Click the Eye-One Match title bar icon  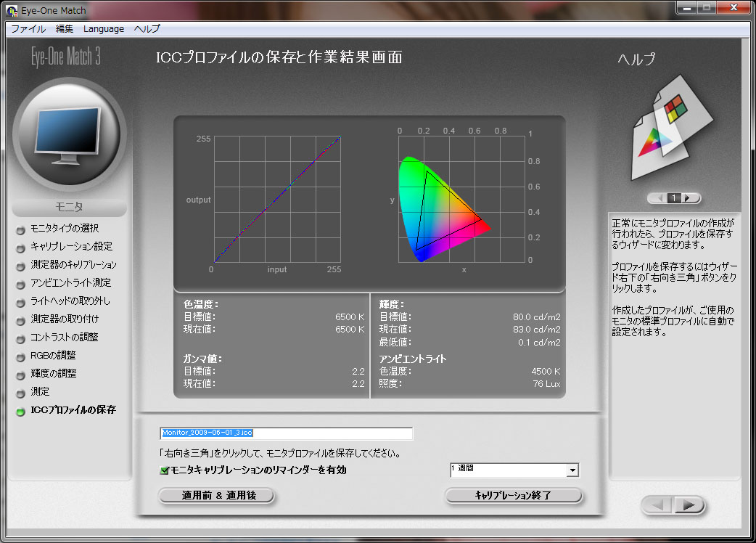tap(12, 10)
